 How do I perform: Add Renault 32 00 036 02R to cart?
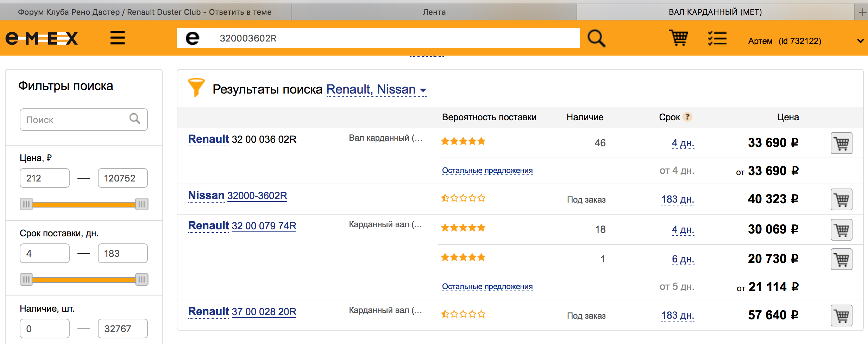(x=841, y=143)
